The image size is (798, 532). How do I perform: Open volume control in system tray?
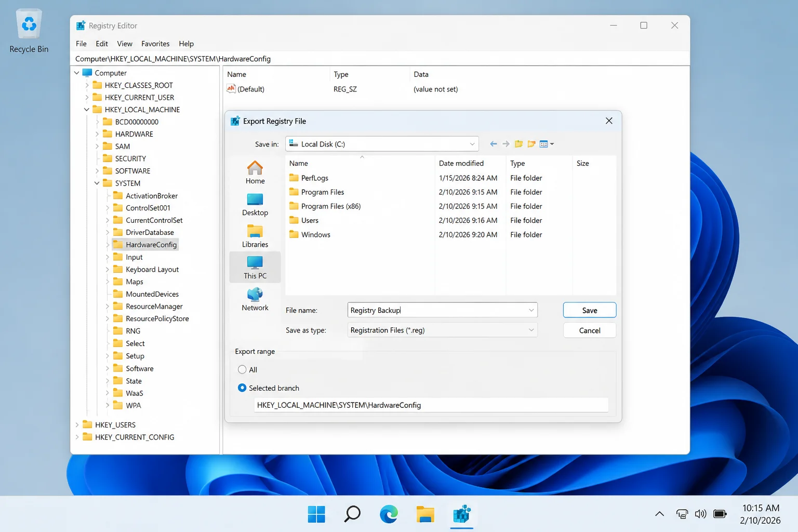pos(700,514)
